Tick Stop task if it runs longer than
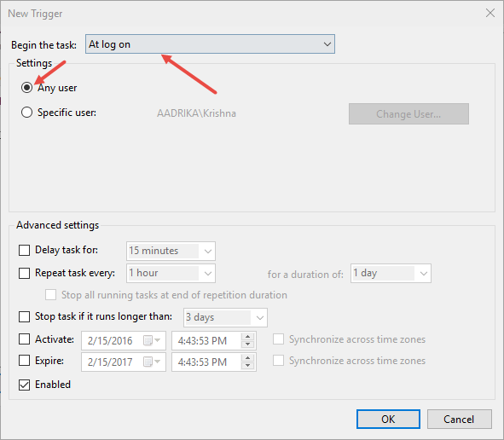 pos(24,316)
